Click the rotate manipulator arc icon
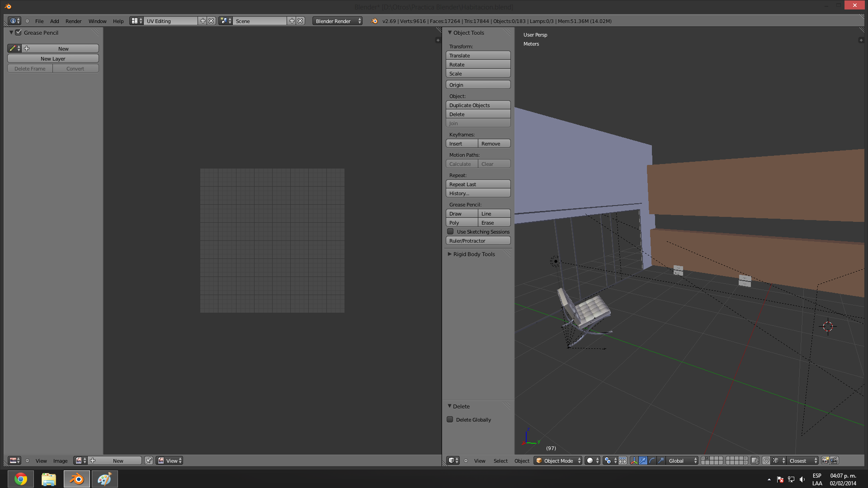 652,460
